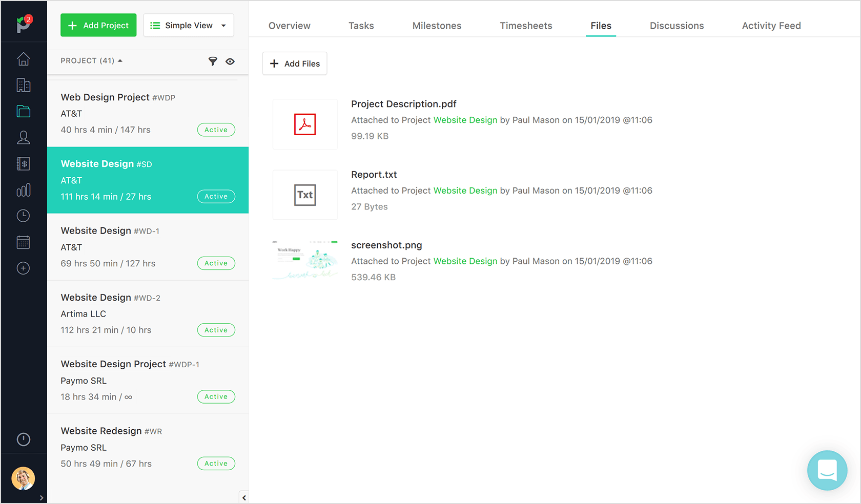Select the Invoices icon in the sidebar

tap(23, 163)
